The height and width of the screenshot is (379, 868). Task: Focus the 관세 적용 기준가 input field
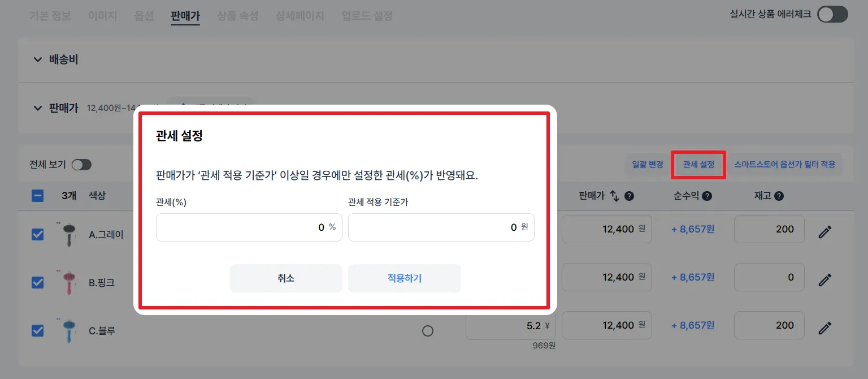441,227
